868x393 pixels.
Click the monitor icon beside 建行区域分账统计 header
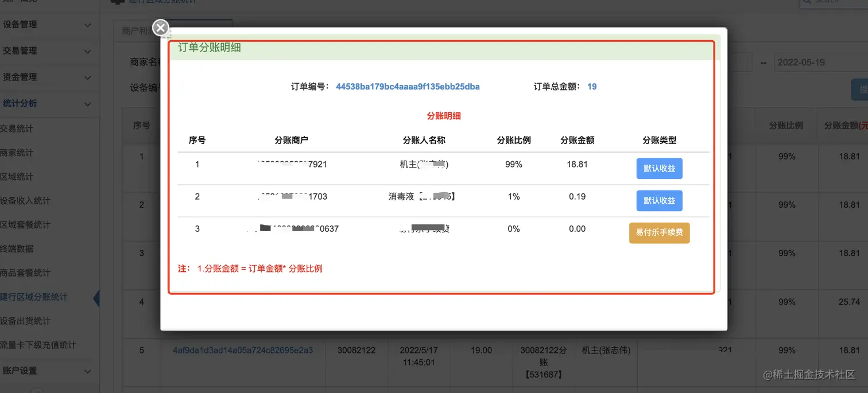click(x=118, y=2)
